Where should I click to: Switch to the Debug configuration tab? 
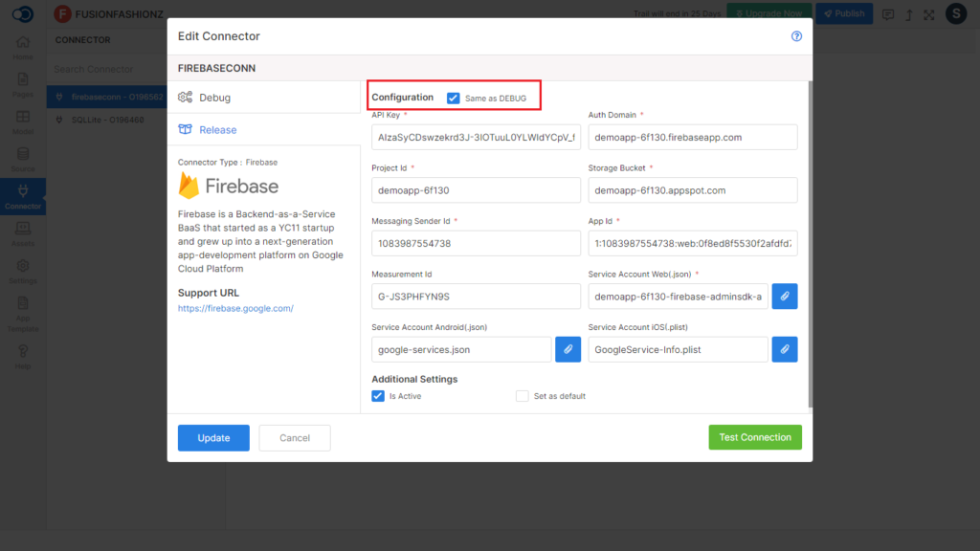[x=264, y=98]
